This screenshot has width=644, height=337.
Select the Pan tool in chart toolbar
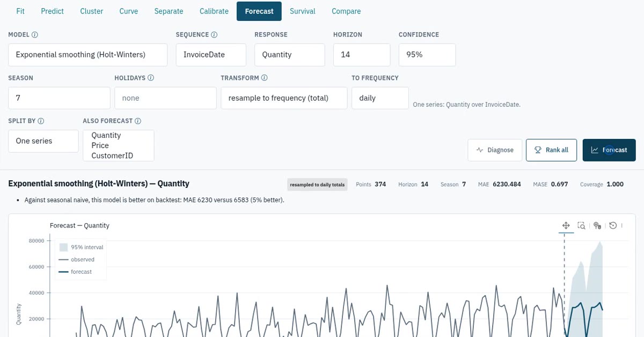[566, 225]
